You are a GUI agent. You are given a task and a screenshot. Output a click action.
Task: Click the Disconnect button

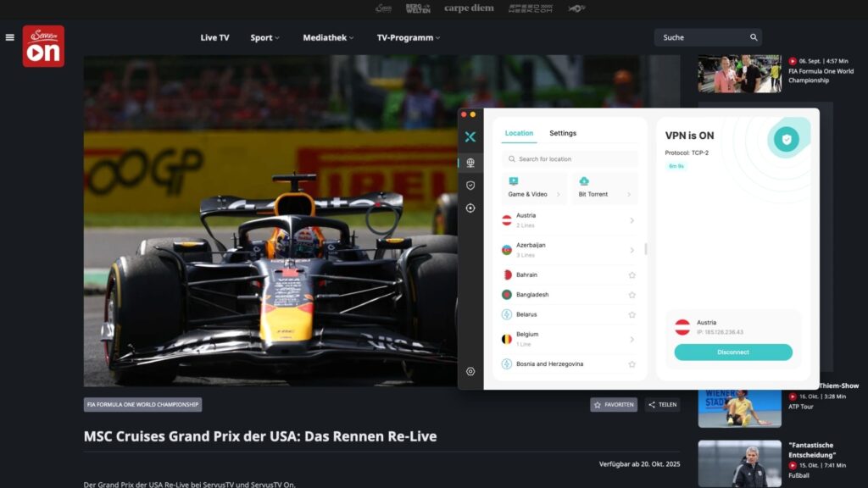(733, 352)
